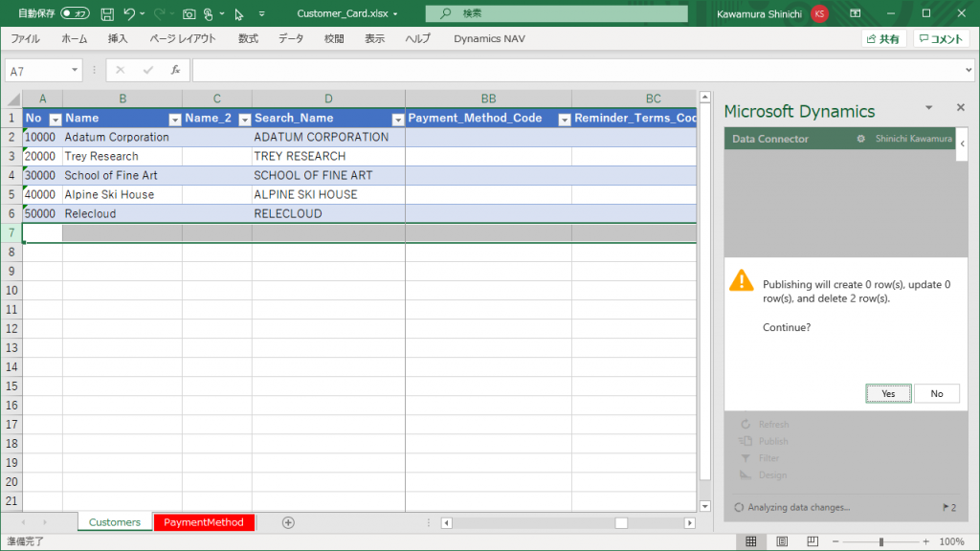Viewport: 980px width, 551px height.
Task: Click Yes to continue publishing
Action: [888, 393]
